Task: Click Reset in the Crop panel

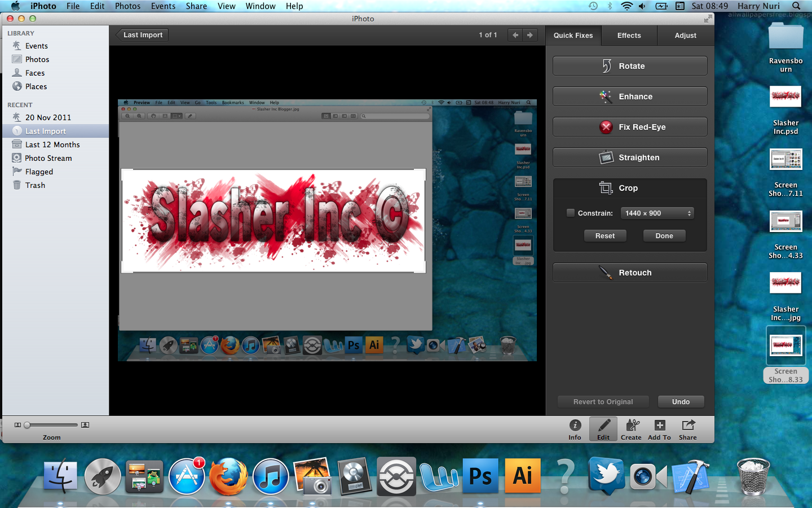Action: (x=605, y=235)
